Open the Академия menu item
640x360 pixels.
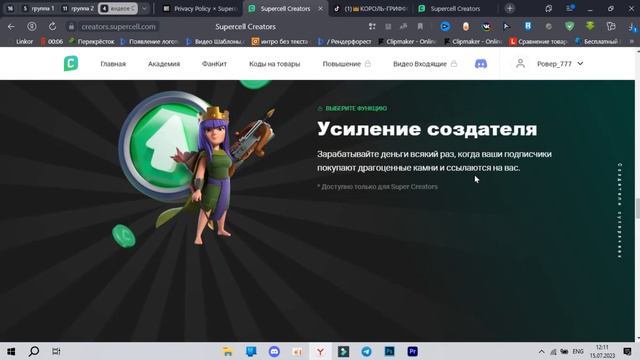click(x=164, y=64)
